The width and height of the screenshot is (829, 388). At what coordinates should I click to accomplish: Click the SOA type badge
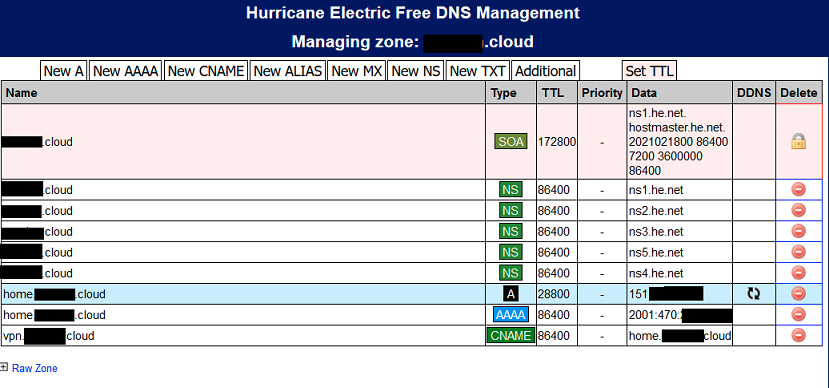click(511, 141)
